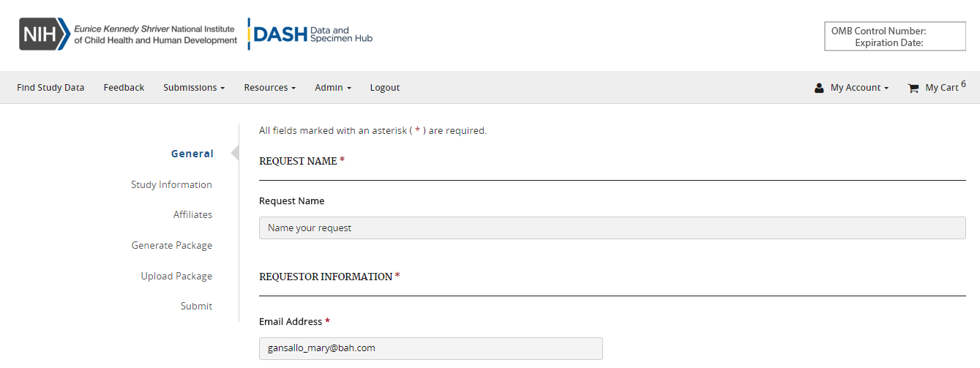Jump to the Submit step
Viewport: 980px width, 368px height.
(196, 307)
